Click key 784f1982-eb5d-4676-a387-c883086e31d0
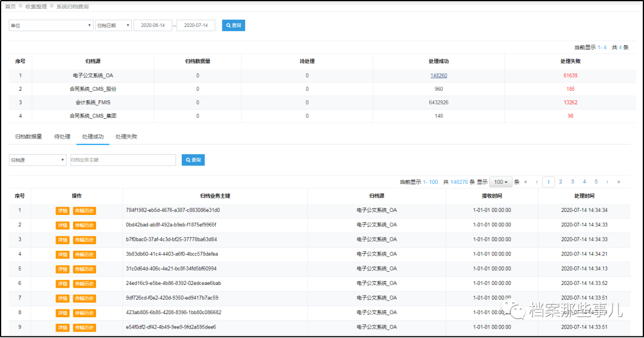 [173, 210]
